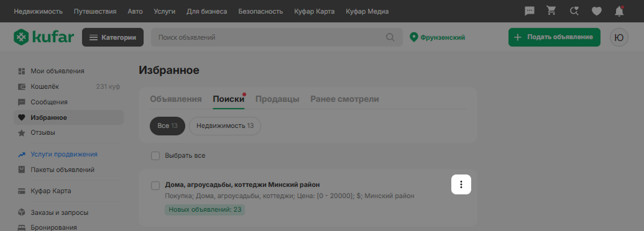The width and height of the screenshot is (644, 231).
Task: Click the 231 куф balance
Action: pyautogui.click(x=108, y=86)
